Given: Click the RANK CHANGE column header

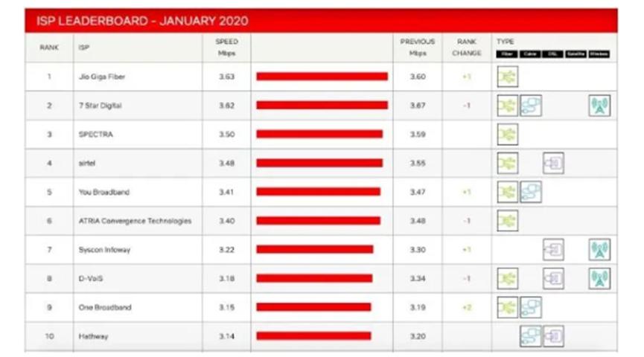Looking at the screenshot, I should point(467,48).
